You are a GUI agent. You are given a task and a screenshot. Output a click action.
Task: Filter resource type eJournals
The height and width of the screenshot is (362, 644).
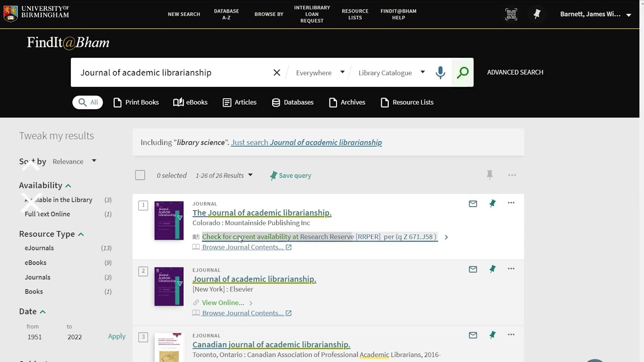pos(39,248)
